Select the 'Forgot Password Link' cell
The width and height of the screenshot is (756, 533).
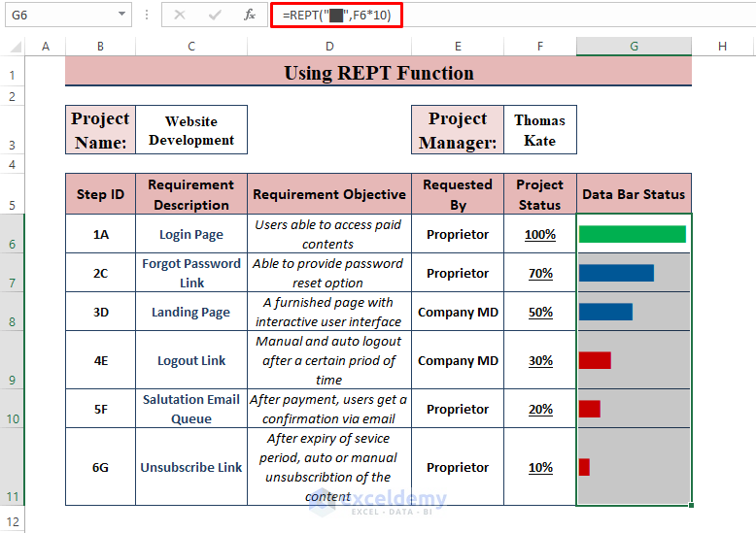pos(191,273)
